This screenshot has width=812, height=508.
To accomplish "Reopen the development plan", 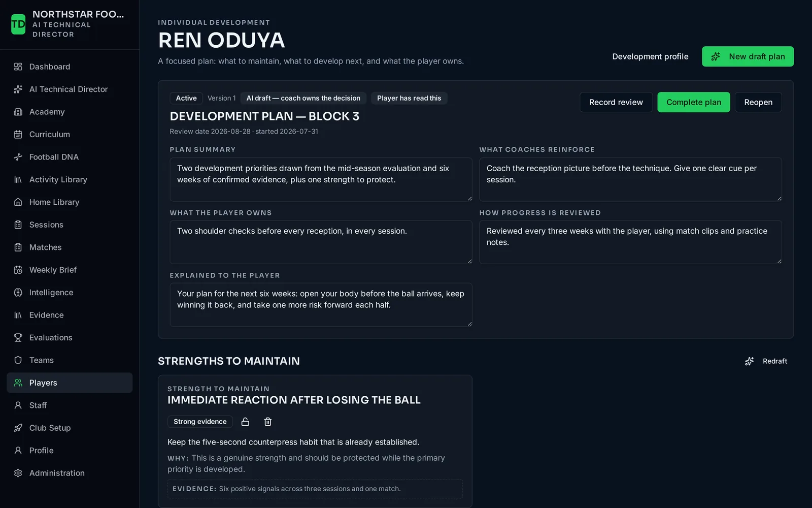I will click(x=758, y=102).
